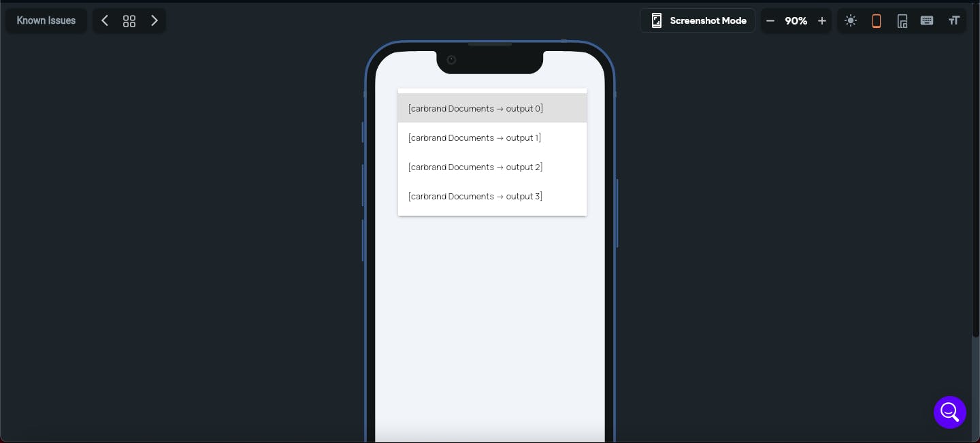Click the 90% zoom level value

click(x=796, y=20)
